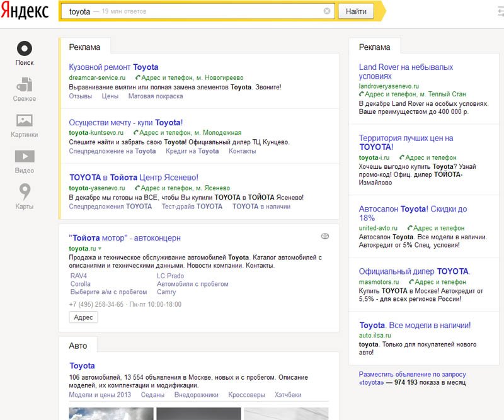The width and height of the screenshot is (504, 420).
Task: Open Осуществи мечту - купи Toyota ad
Action: [x=125, y=122]
